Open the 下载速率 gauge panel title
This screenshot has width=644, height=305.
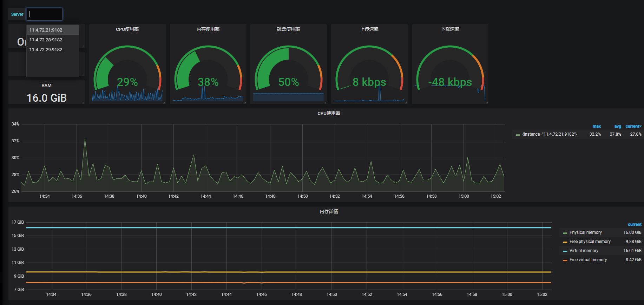(450, 29)
